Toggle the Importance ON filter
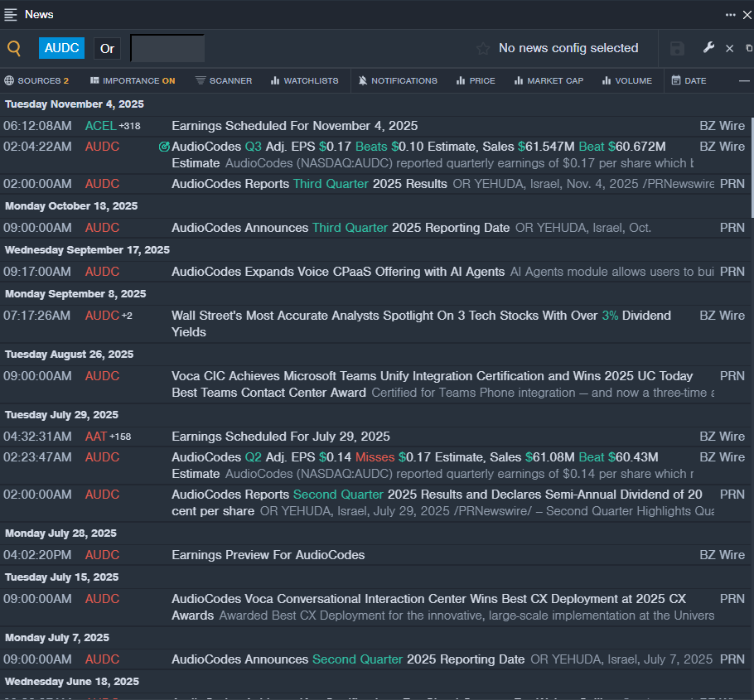754x700 pixels. click(133, 80)
